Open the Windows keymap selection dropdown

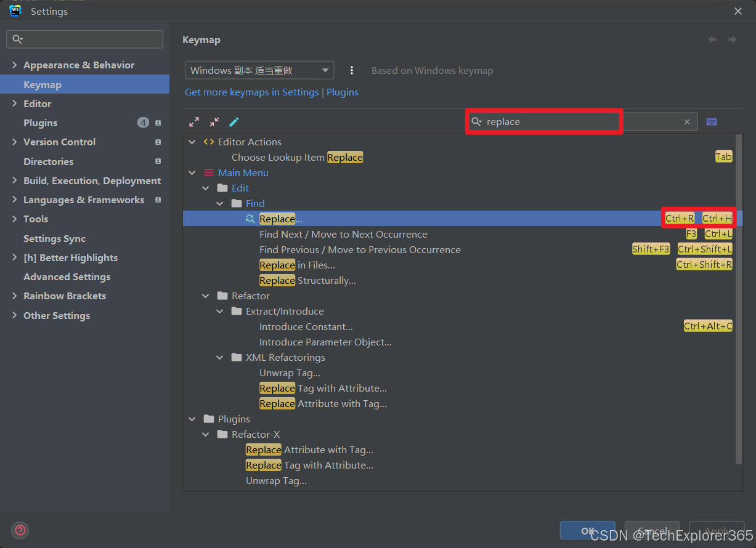259,70
